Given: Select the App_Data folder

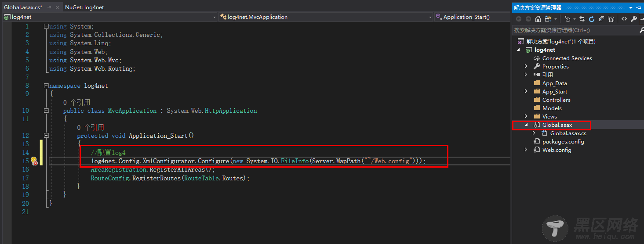Looking at the screenshot, I should coord(554,83).
